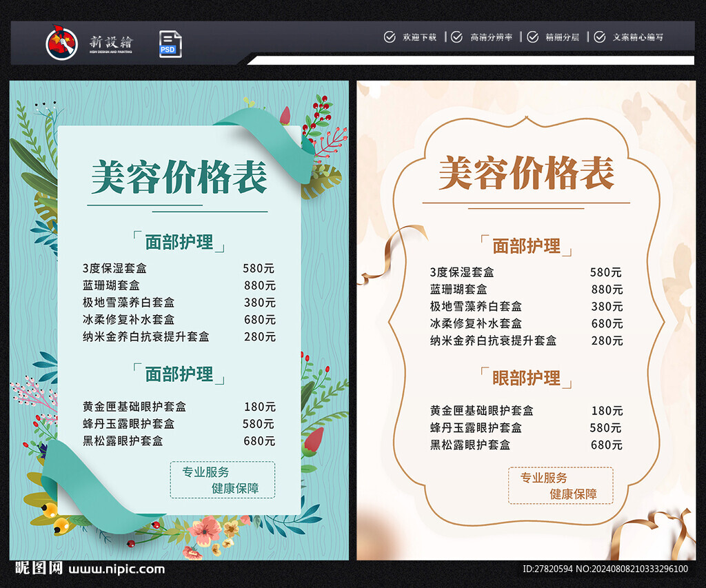Click orange poster price for 蜂丹玉露眼护套盒
The width and height of the screenshot is (706, 588).
[606, 427]
